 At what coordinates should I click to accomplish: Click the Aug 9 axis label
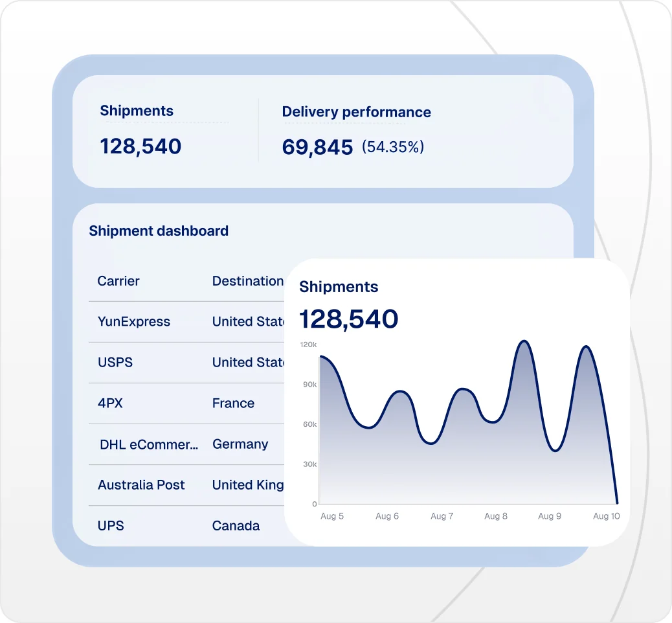pos(550,516)
